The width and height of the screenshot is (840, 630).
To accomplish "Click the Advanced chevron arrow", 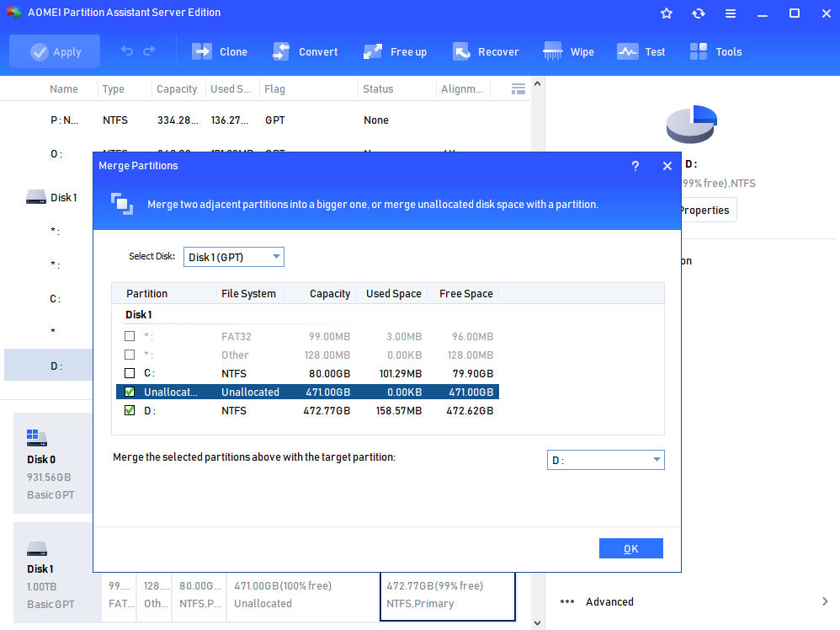I will [825, 601].
